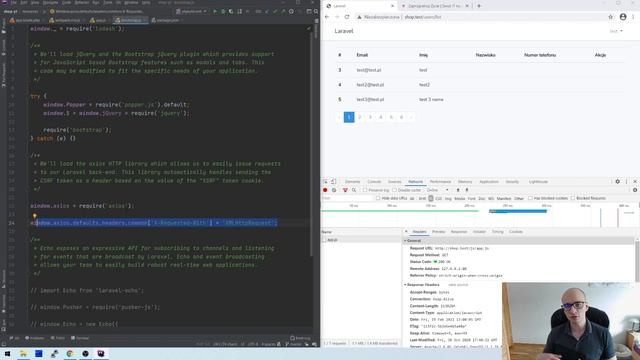640x360 pixels.
Task: Filter requests by CSS type
Action: pos(438,198)
